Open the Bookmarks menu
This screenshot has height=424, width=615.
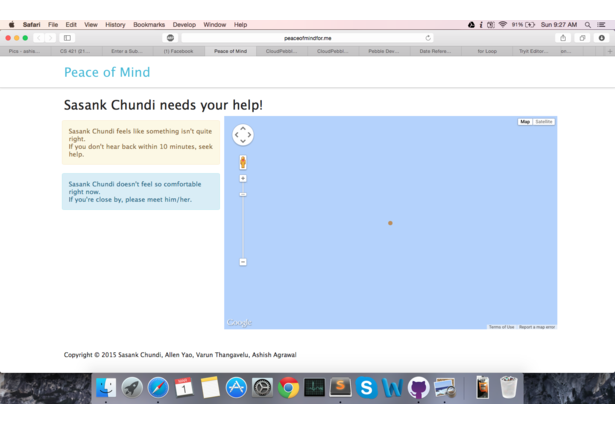click(x=149, y=24)
